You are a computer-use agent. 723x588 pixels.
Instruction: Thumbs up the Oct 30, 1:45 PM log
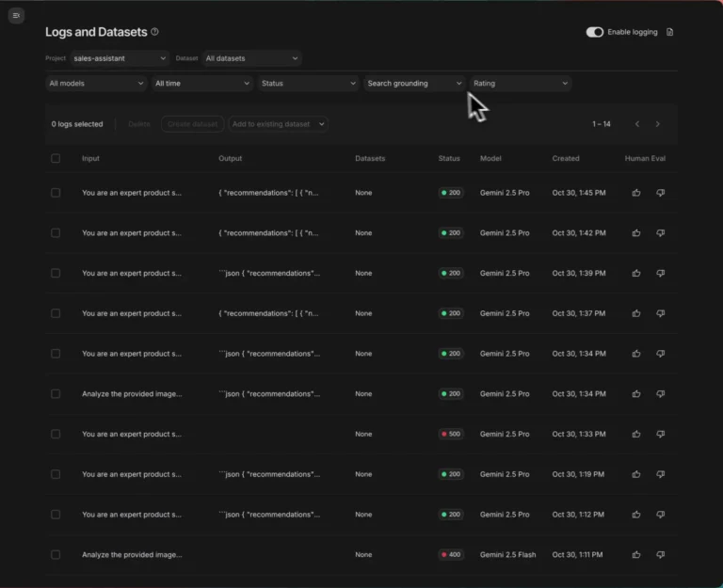point(636,193)
